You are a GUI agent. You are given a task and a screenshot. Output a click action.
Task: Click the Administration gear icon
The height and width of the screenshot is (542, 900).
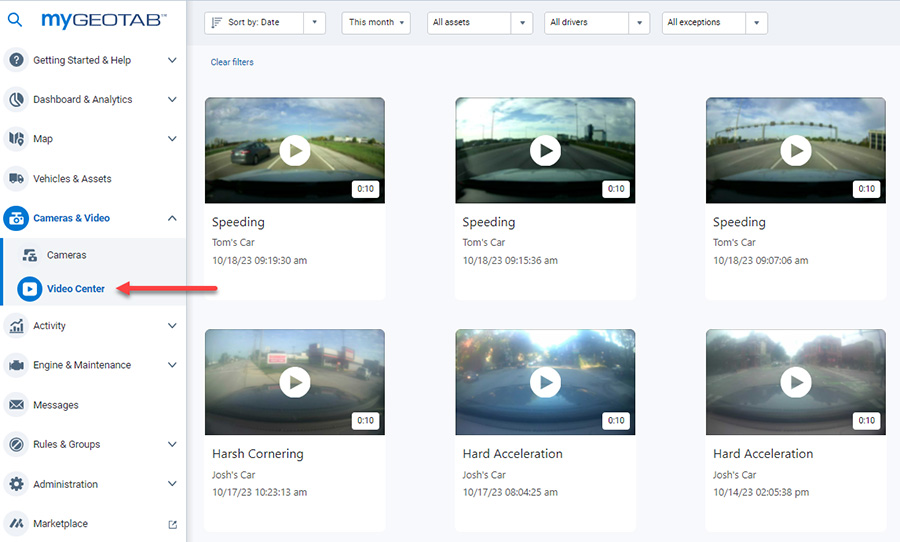[16, 484]
